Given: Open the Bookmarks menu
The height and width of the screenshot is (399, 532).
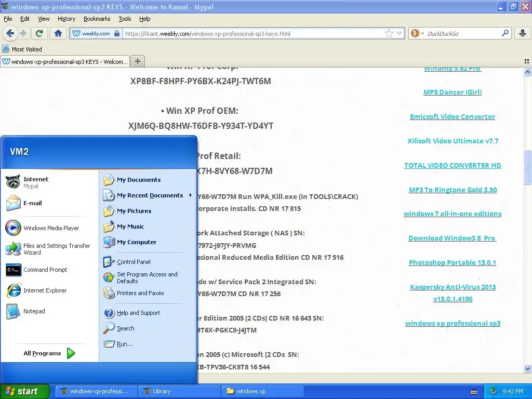Looking at the screenshot, I should click(x=97, y=19).
